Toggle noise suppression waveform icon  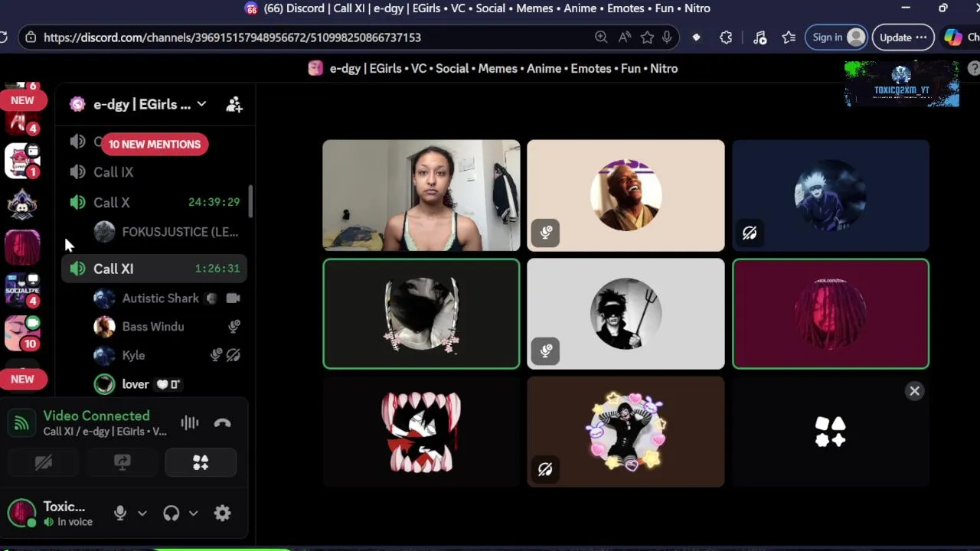tap(189, 423)
